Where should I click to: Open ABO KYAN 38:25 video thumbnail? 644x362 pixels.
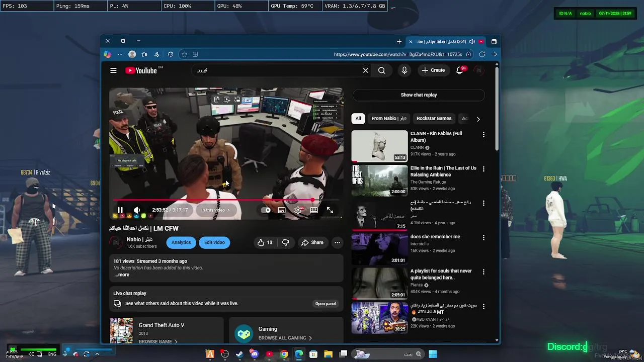point(379,317)
